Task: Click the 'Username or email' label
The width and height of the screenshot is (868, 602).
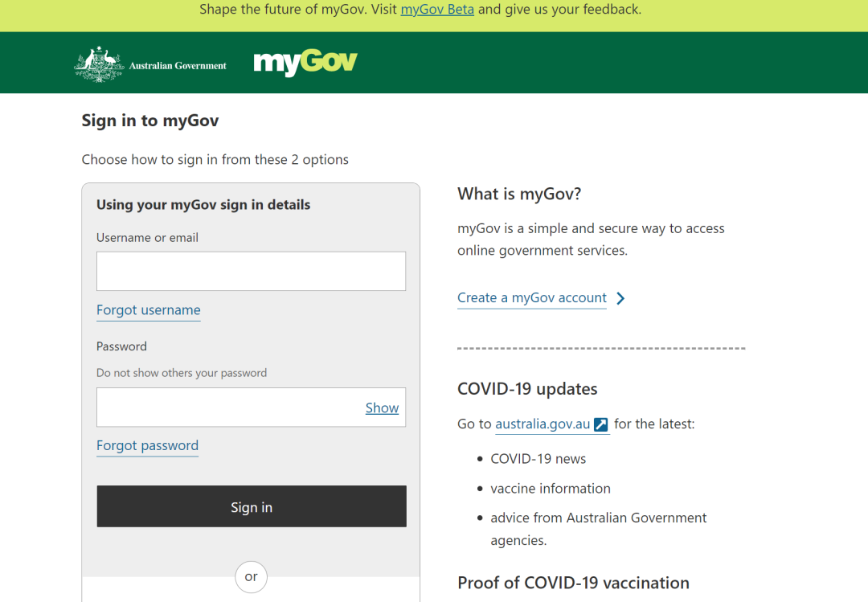Action: tap(147, 238)
